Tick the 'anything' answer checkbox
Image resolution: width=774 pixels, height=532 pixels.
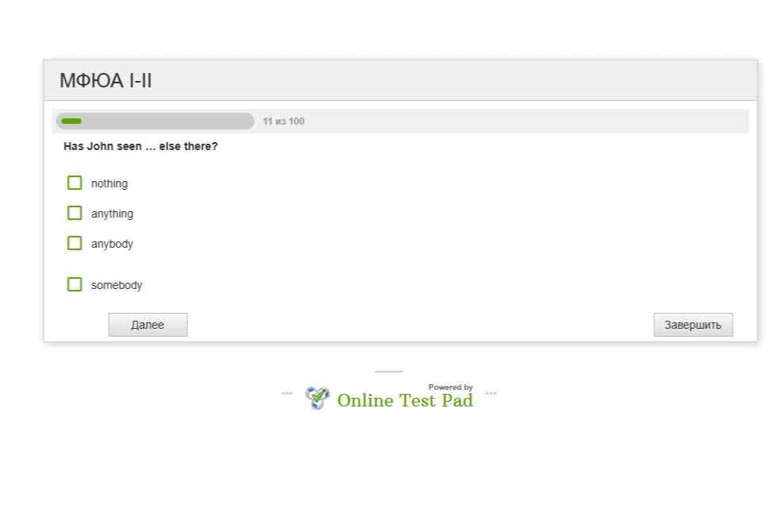point(75,213)
